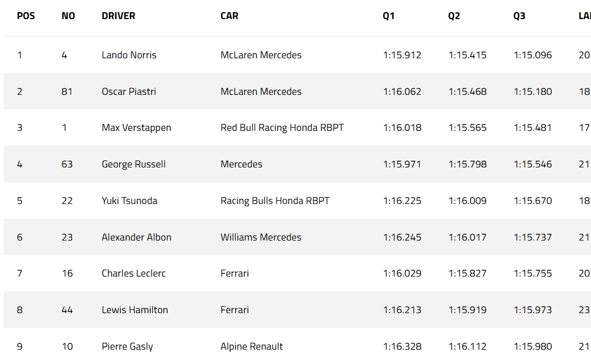Click the DRIVER column header
The height and width of the screenshot is (364, 591).
point(118,16)
